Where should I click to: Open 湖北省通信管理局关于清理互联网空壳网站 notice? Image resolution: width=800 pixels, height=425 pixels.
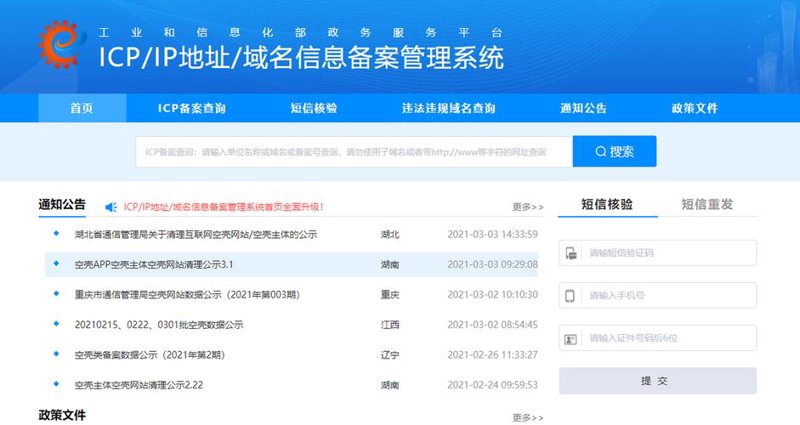pos(196,235)
